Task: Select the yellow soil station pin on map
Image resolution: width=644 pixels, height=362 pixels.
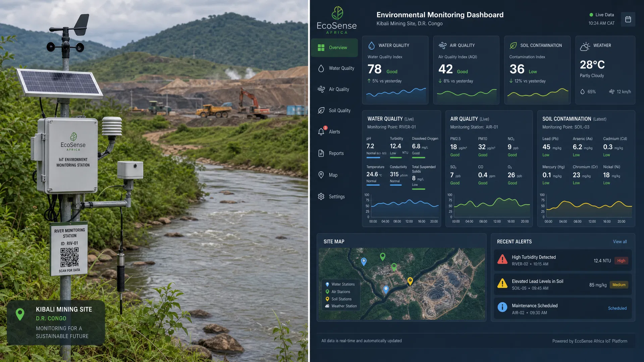Action: coord(410,281)
